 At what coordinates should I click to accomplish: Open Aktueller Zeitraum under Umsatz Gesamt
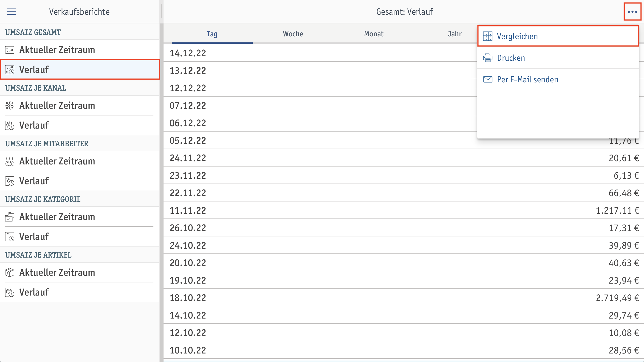80,50
